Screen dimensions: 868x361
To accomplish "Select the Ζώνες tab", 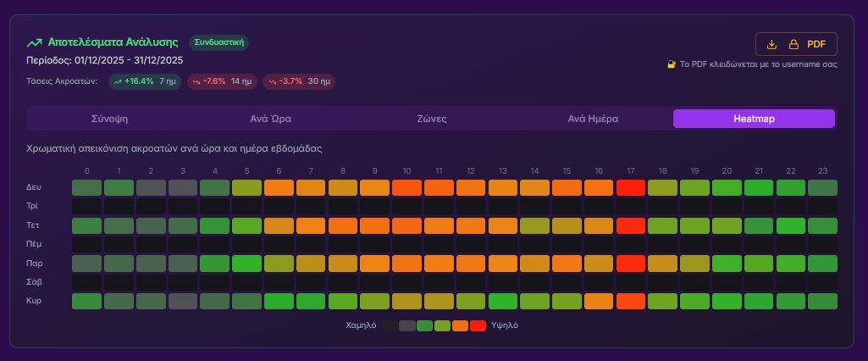I will (x=432, y=119).
